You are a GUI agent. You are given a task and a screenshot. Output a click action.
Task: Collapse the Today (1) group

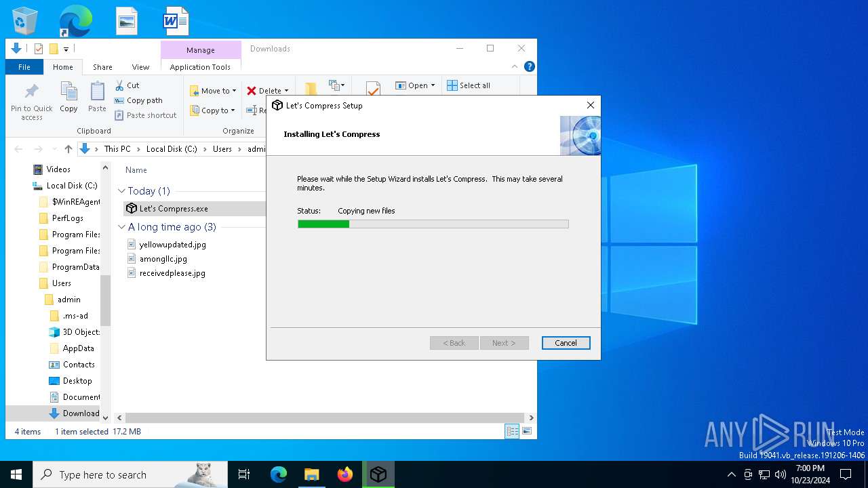tap(122, 191)
